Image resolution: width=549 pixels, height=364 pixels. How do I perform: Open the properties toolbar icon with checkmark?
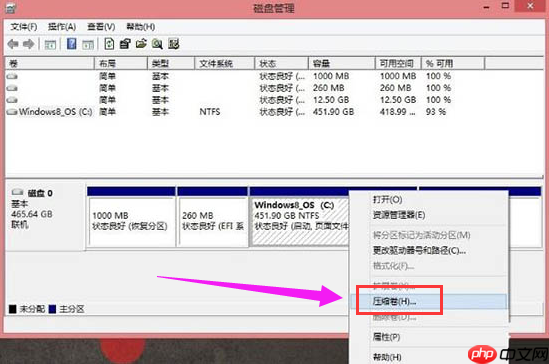[x=125, y=44]
